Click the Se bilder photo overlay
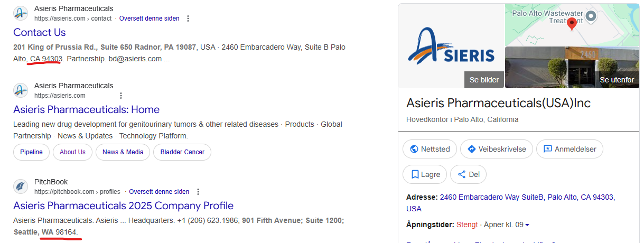The image size is (644, 243). pyautogui.click(x=484, y=80)
